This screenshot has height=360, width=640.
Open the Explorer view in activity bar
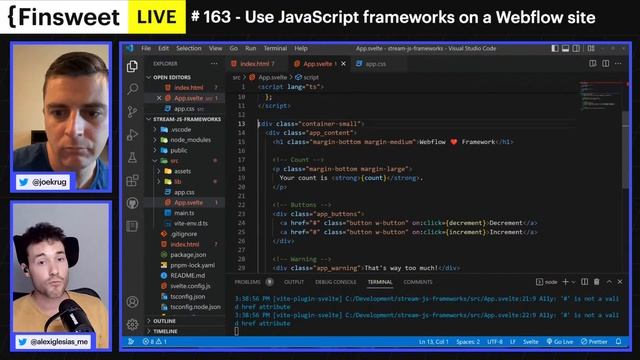tap(132, 66)
